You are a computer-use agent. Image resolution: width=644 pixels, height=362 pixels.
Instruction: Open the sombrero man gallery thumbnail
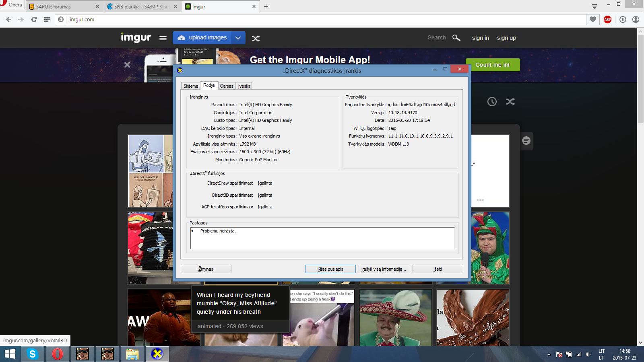point(396,317)
